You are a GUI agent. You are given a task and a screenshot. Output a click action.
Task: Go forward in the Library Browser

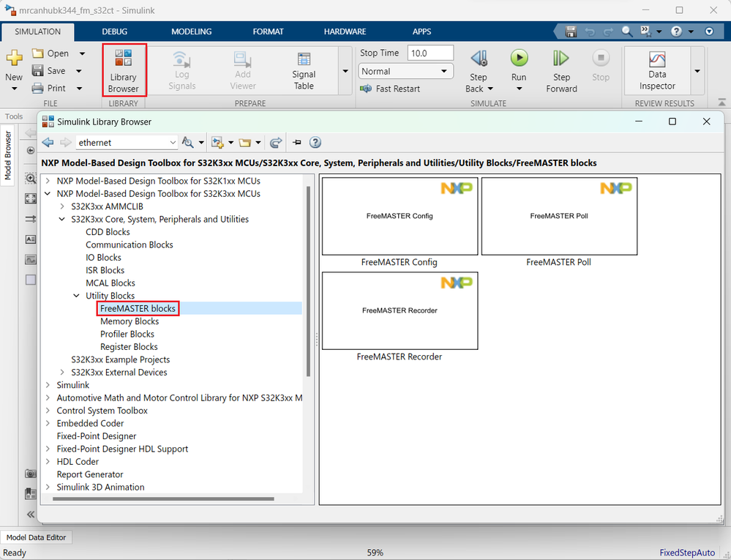(x=66, y=142)
